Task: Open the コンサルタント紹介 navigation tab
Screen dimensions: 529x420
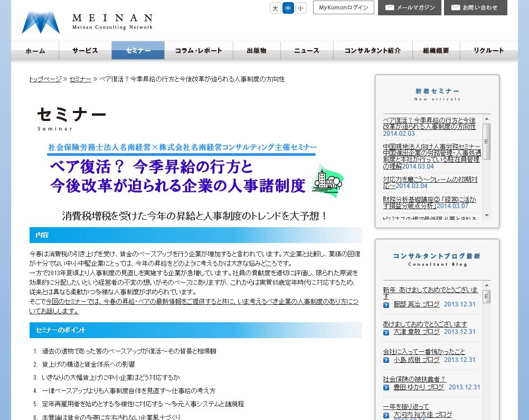Action: click(x=372, y=51)
